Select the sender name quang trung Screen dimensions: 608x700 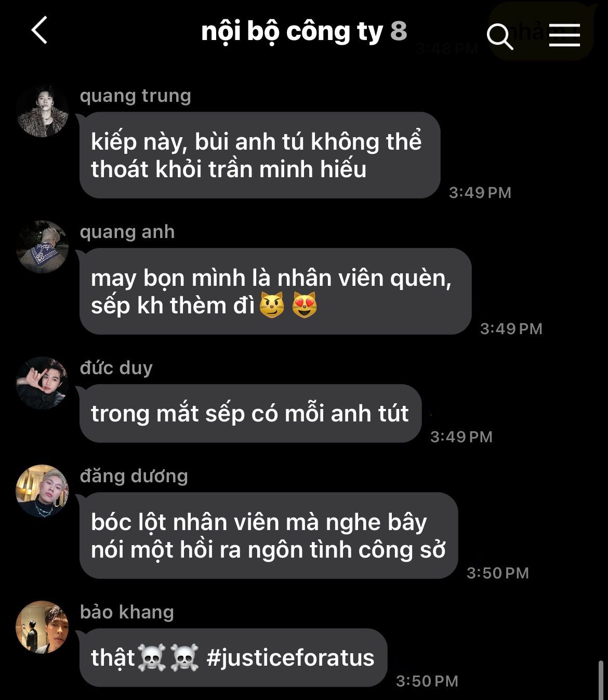click(136, 97)
